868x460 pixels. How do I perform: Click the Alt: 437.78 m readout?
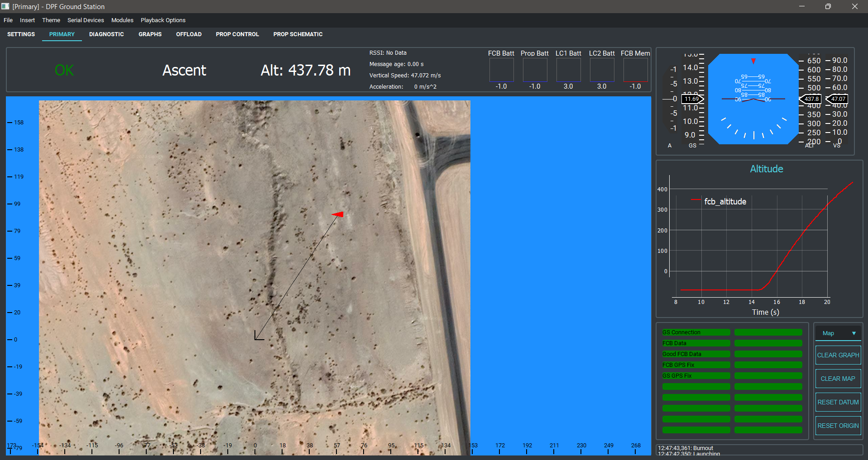(x=306, y=70)
